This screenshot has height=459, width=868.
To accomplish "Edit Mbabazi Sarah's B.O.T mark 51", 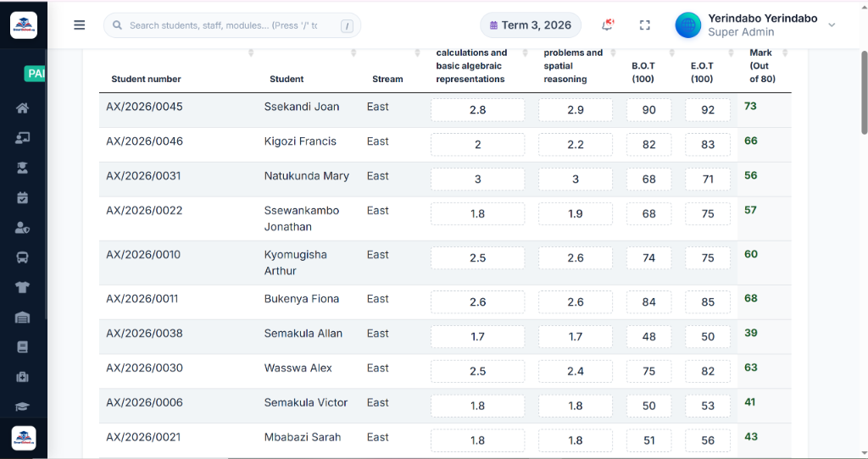I will pos(648,440).
